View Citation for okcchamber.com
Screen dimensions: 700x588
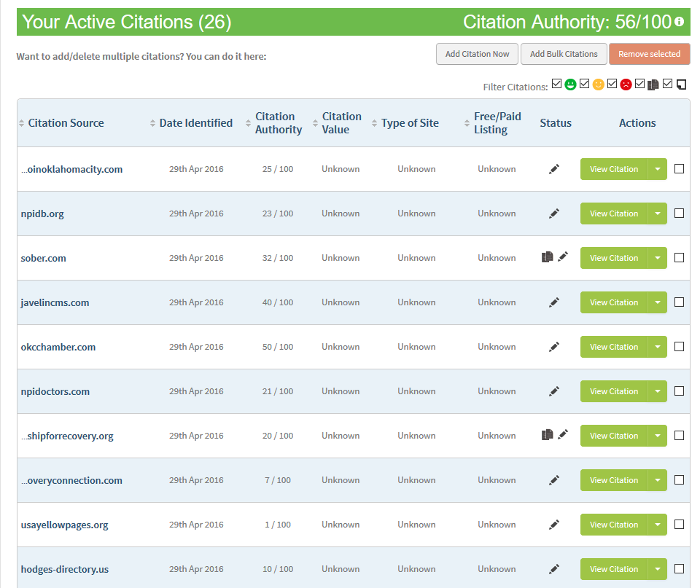(x=614, y=347)
